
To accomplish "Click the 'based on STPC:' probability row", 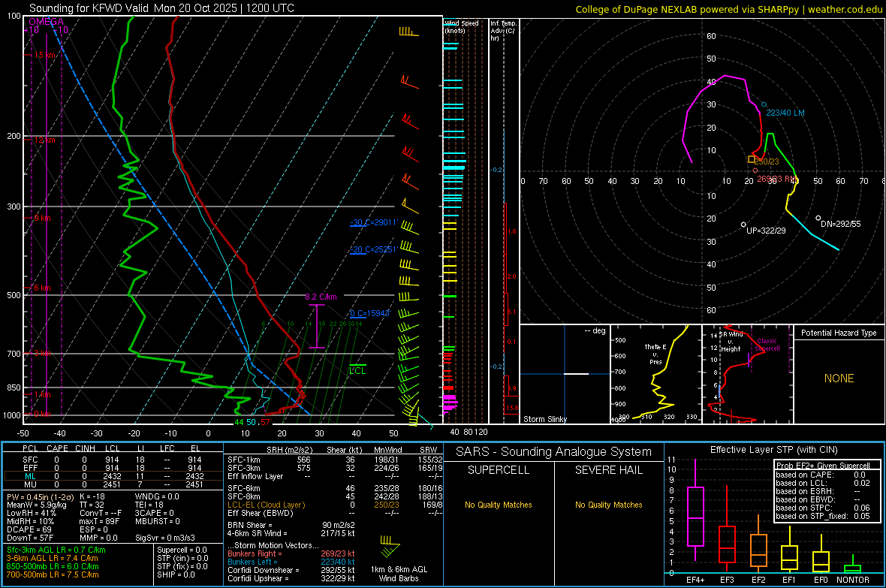I will point(823,508).
